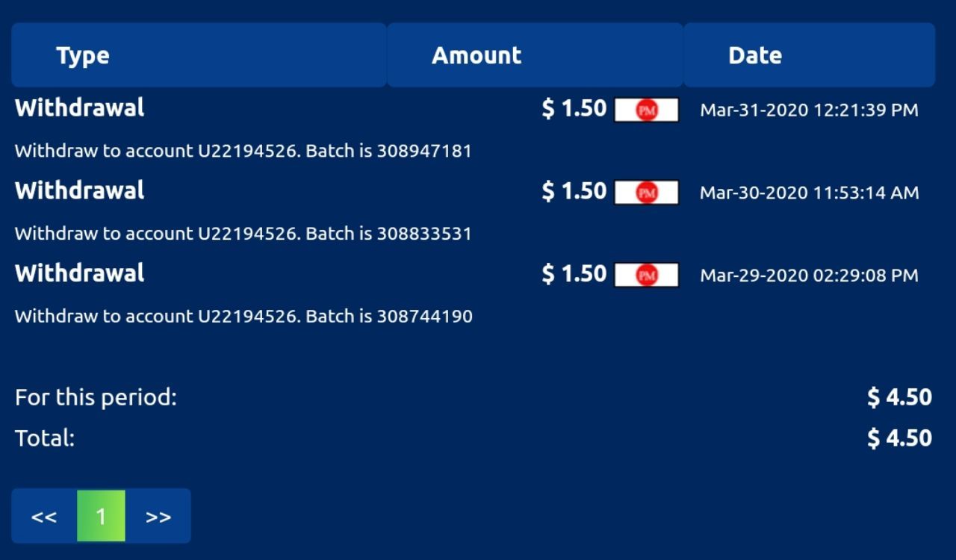956x560 pixels.
Task: Click batch 308947181 withdrawal details
Action: (243, 151)
